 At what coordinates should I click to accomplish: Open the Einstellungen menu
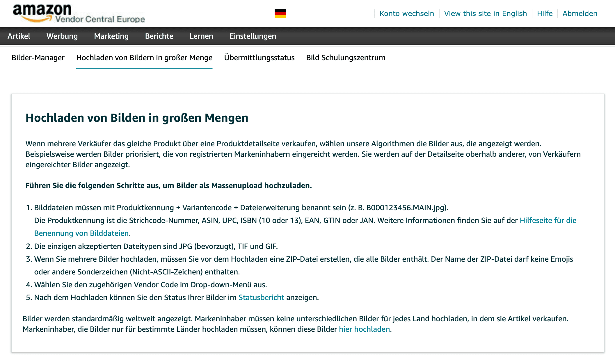point(253,36)
